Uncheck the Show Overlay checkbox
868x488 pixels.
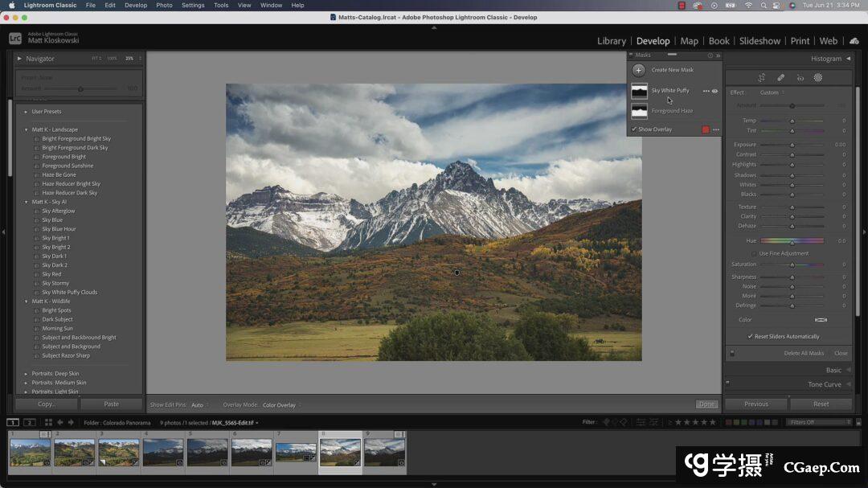[634, 129]
